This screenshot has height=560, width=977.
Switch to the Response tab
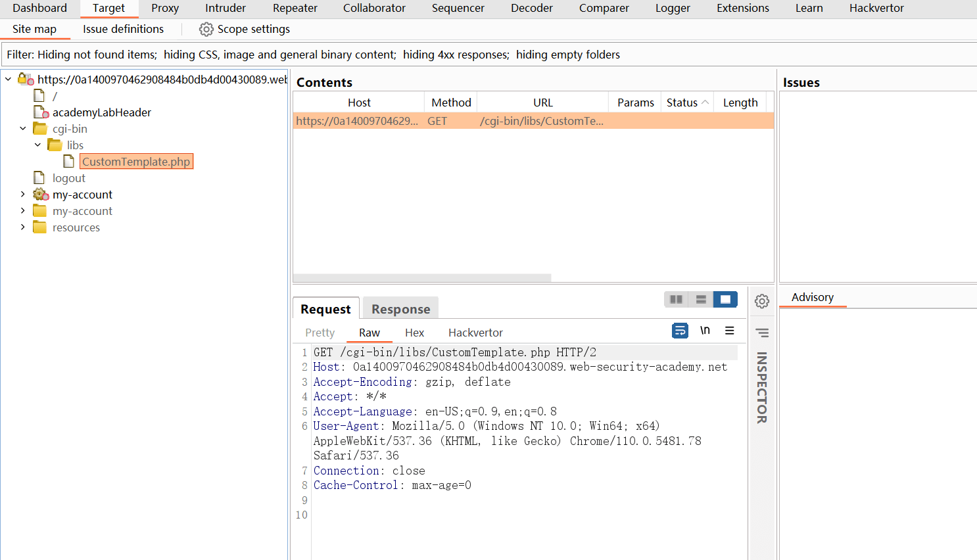pos(400,309)
